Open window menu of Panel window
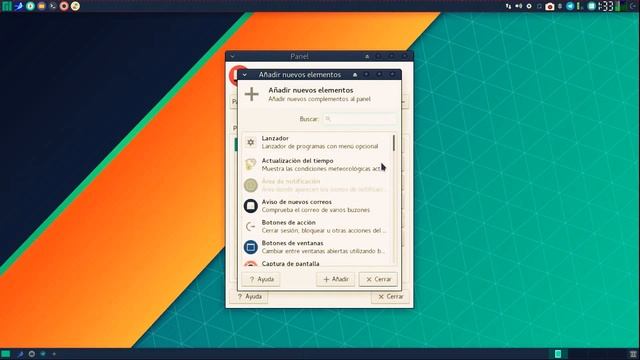Image resolution: width=640 pixels, height=360 pixels. point(232,56)
